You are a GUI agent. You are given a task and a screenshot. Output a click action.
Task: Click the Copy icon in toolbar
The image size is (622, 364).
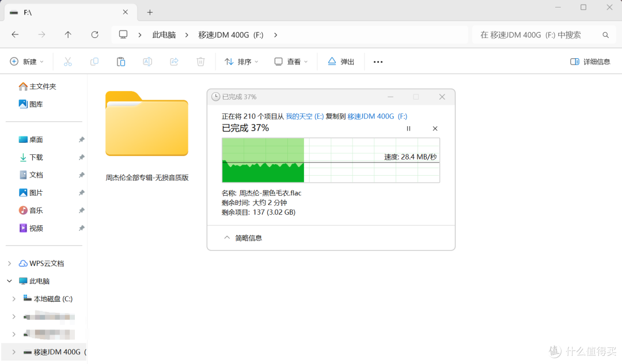click(94, 62)
